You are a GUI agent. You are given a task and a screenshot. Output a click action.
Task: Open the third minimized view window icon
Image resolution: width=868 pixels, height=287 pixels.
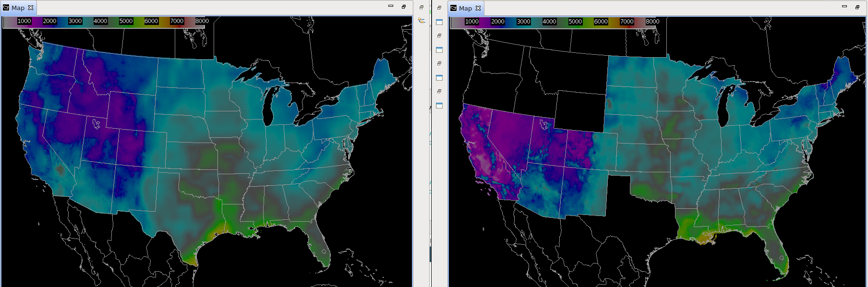click(x=439, y=77)
